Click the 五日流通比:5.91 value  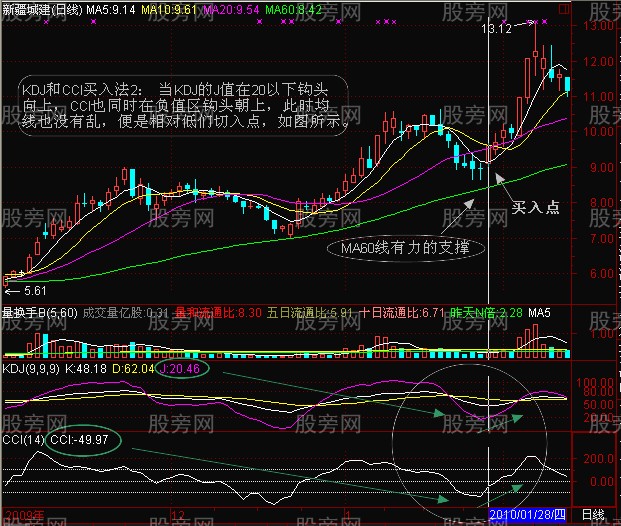pyautogui.click(x=310, y=313)
